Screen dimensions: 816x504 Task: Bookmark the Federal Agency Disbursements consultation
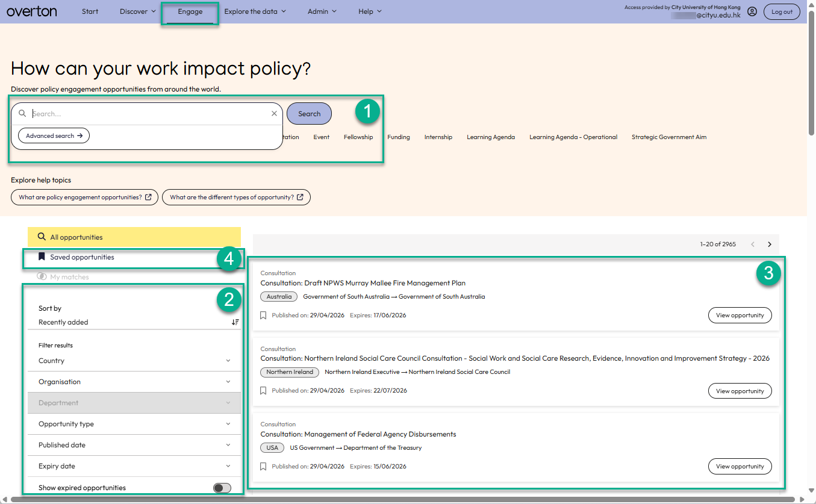[x=263, y=466]
